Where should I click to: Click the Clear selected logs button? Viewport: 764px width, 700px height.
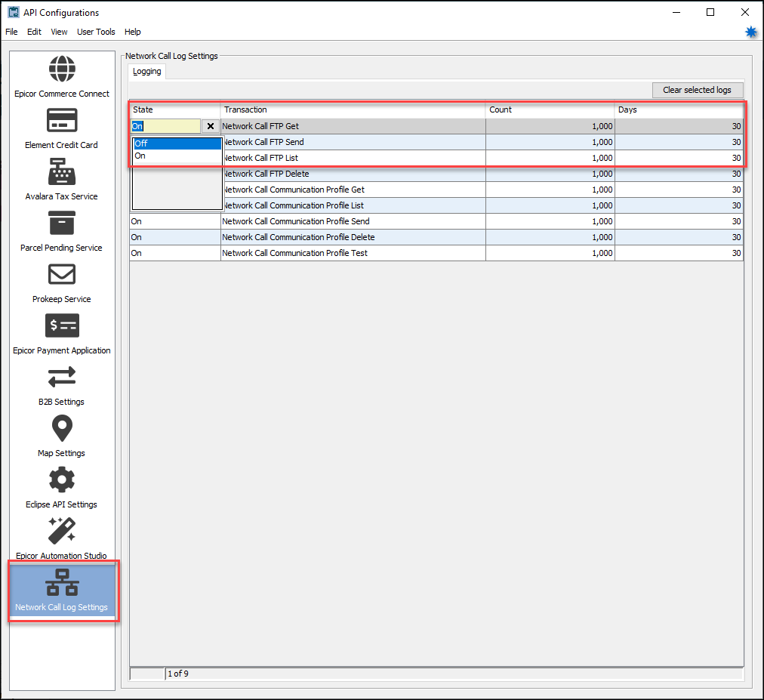click(696, 90)
